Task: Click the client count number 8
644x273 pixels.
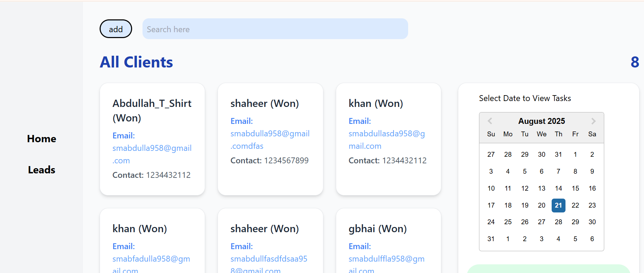Action: [635, 62]
